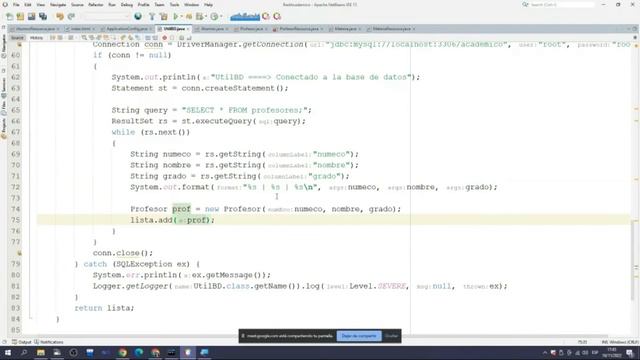Click the Clean and Build icon
Screen dimensions: 640x360
coord(164,16)
